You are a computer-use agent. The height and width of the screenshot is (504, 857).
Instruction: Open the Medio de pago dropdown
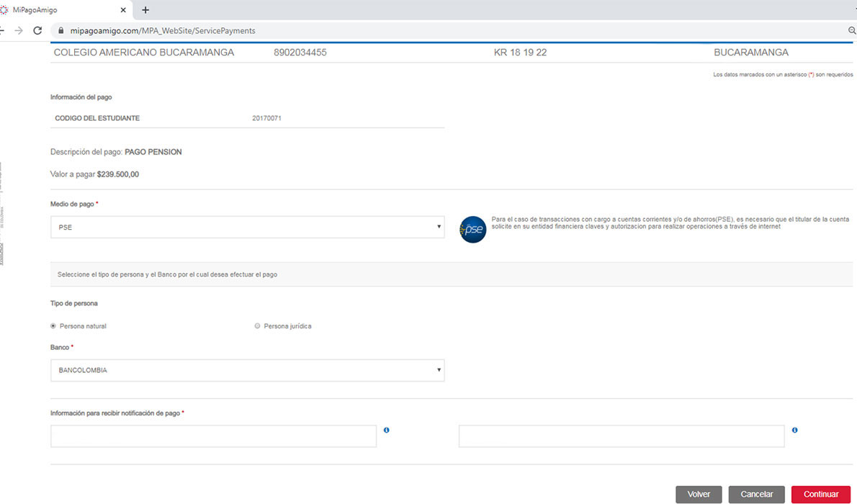247,227
